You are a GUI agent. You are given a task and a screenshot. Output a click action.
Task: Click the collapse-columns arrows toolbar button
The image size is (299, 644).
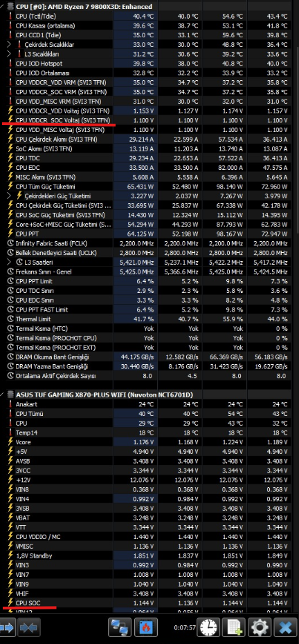tap(29, 628)
